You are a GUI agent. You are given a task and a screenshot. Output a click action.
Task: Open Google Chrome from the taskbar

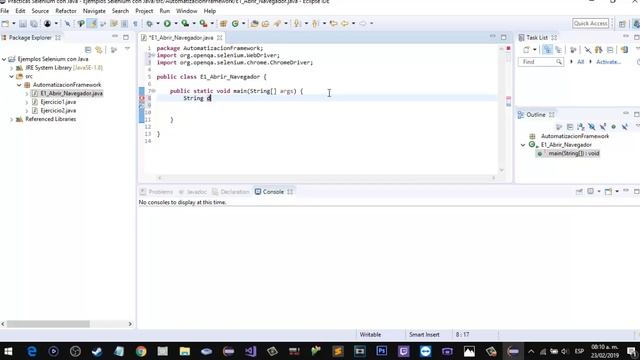tap(141, 351)
